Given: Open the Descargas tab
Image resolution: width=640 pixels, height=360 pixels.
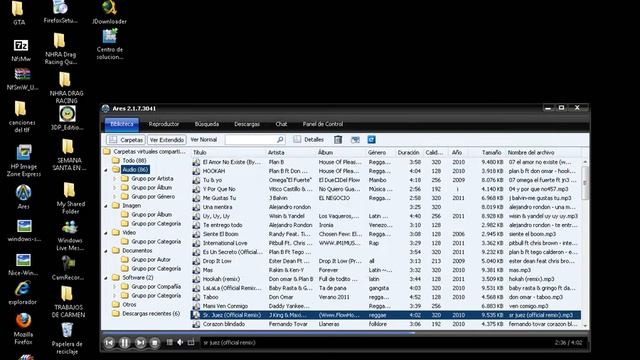Looking at the screenshot, I should pyautogui.click(x=247, y=124).
